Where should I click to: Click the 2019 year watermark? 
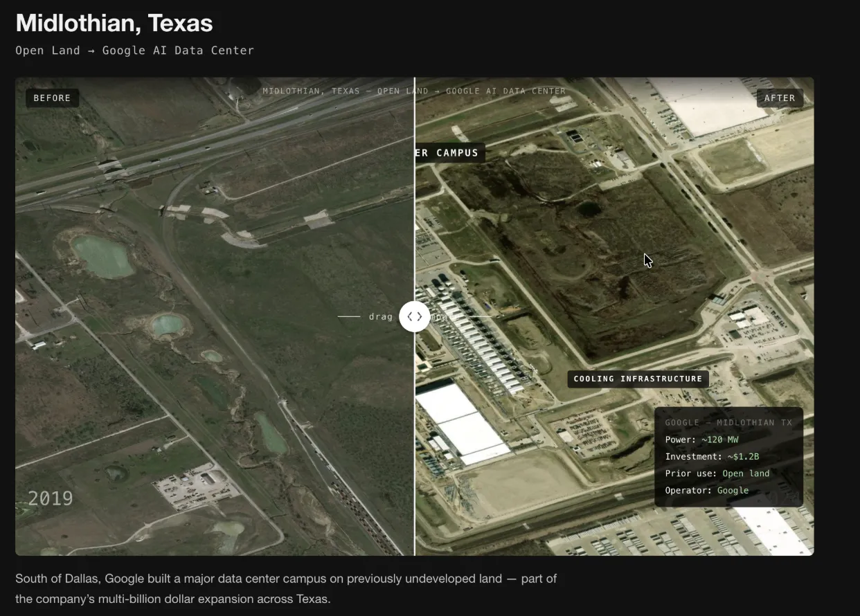[x=49, y=498]
